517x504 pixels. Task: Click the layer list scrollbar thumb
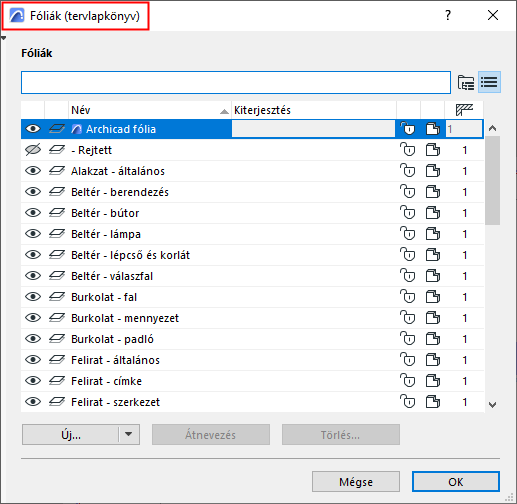pos(492,180)
